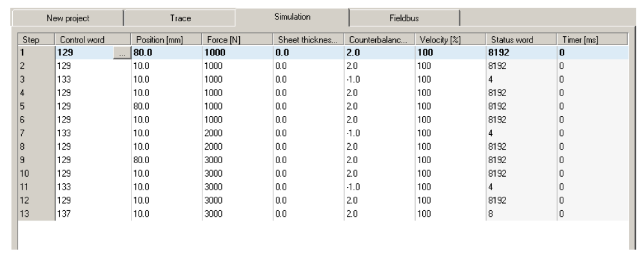Select step row 2 header
The height and width of the screenshot is (258, 644).
pos(36,66)
